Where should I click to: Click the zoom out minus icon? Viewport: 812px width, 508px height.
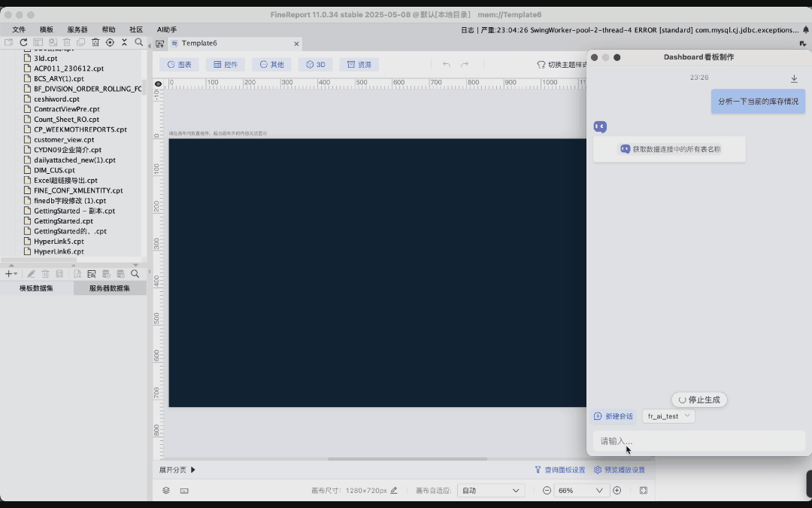tap(547, 491)
